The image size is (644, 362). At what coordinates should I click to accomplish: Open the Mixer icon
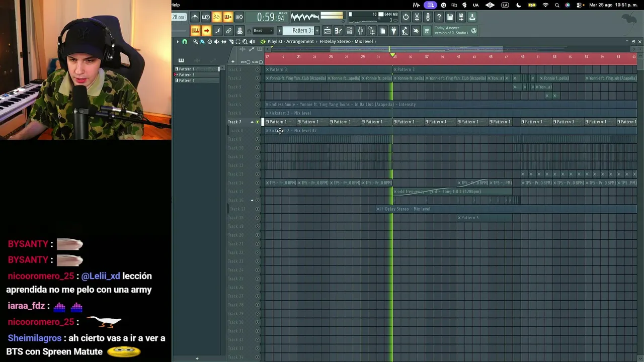(x=360, y=31)
